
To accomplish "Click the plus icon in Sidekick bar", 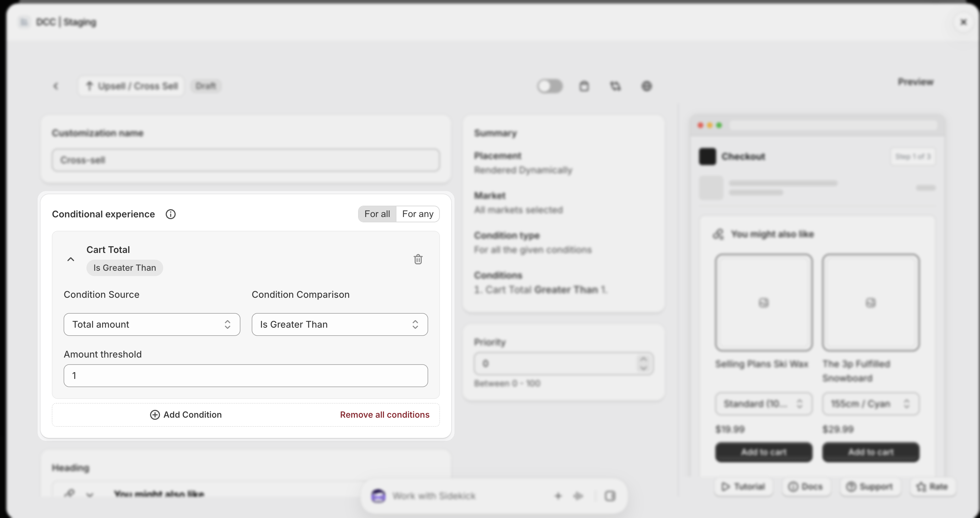I will (x=558, y=496).
